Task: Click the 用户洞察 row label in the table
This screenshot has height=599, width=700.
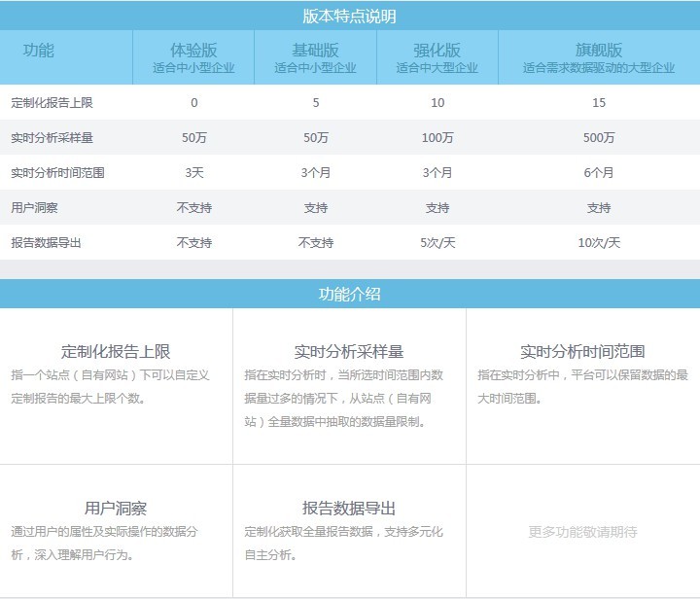Action: [x=34, y=208]
